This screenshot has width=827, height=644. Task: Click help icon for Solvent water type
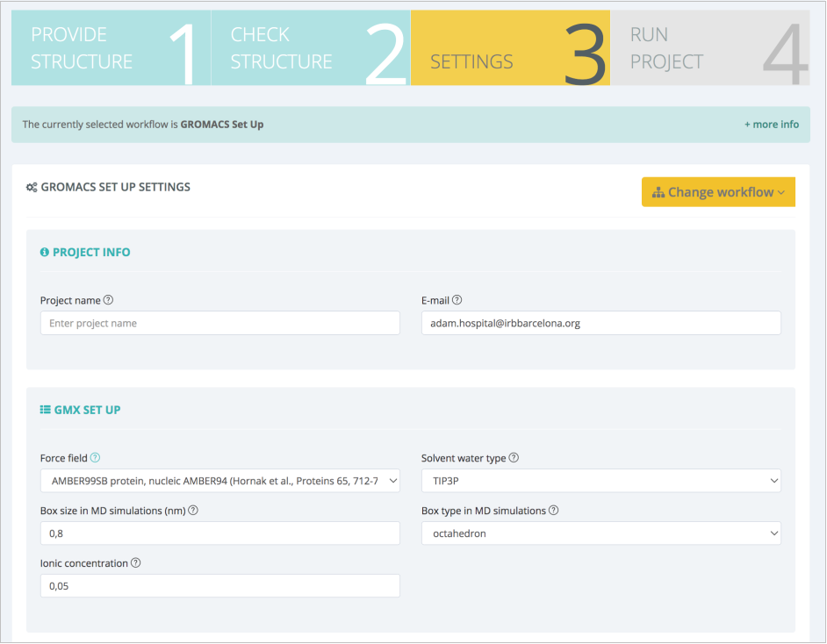coord(514,458)
